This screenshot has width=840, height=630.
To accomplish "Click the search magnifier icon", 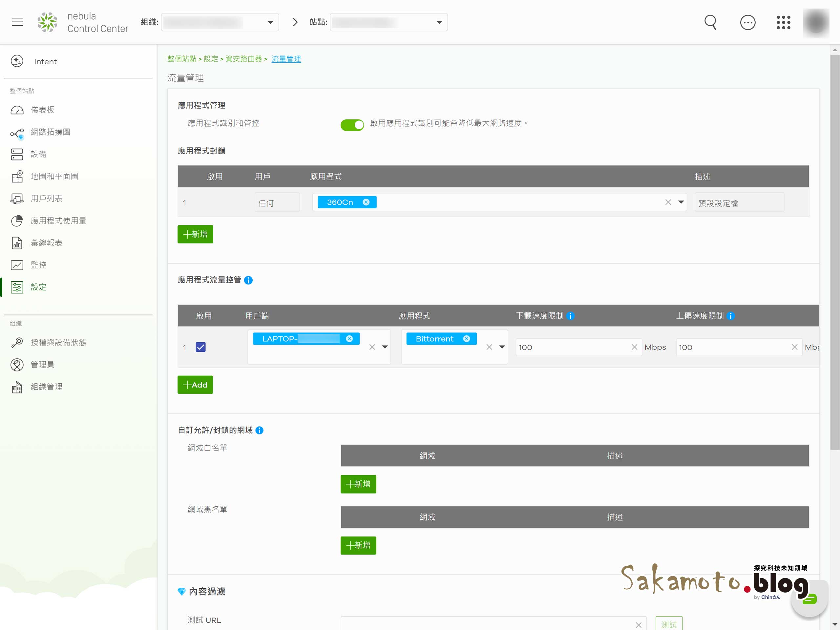I will click(710, 22).
